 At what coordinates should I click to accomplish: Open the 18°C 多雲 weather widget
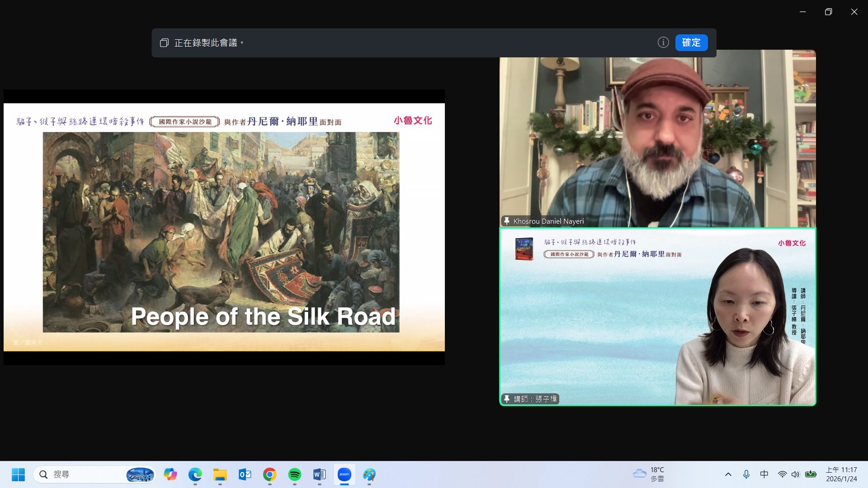tap(649, 474)
